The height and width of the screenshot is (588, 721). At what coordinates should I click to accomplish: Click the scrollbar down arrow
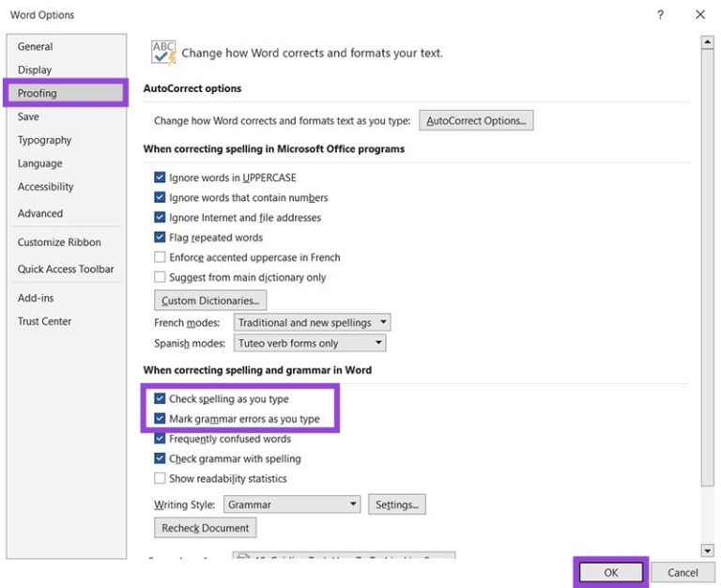(x=708, y=549)
